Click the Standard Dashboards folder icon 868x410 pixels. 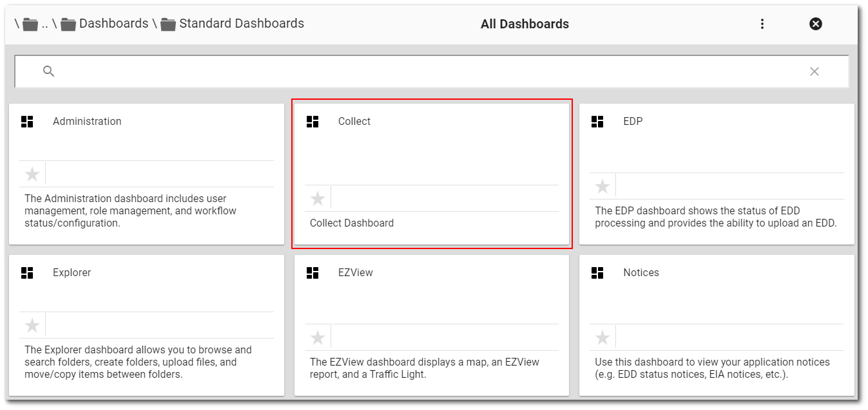click(x=169, y=23)
